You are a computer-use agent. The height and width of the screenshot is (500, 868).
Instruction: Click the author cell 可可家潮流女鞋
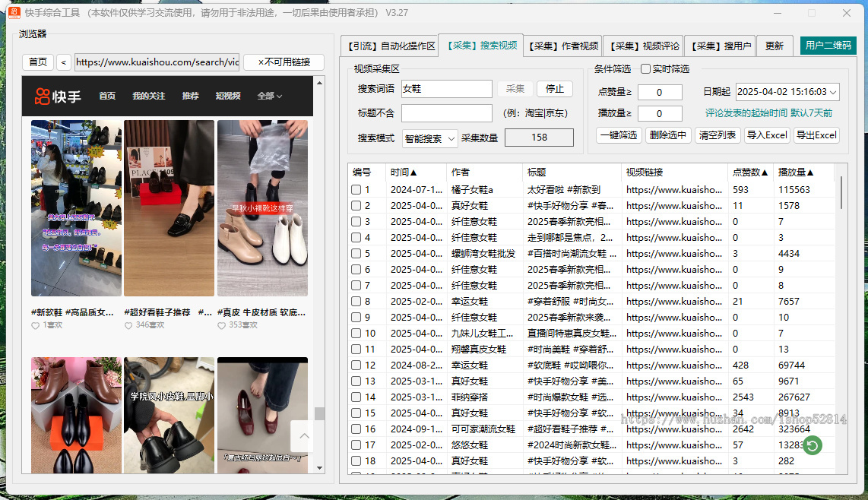483,429
